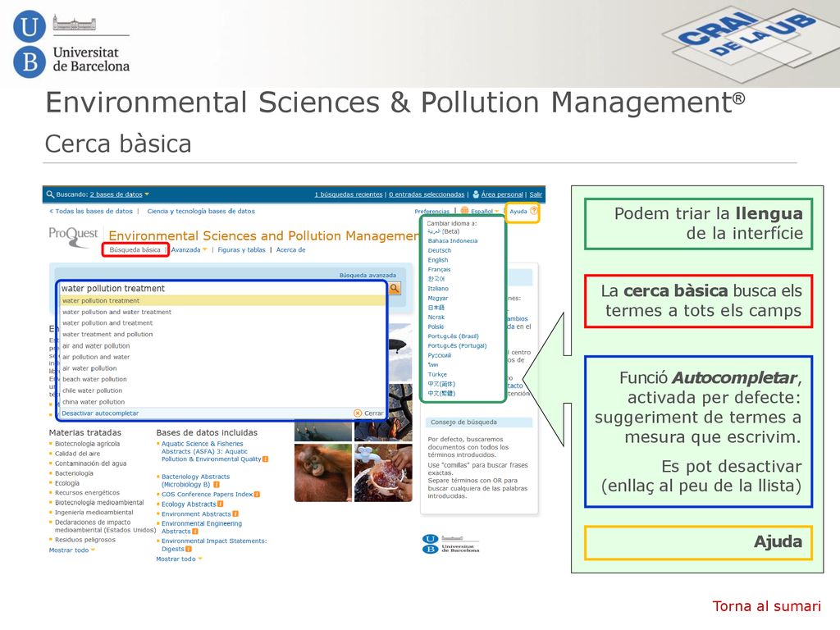Choose Italiano from the language list
Screen dimensions: 840x630
coord(438,288)
